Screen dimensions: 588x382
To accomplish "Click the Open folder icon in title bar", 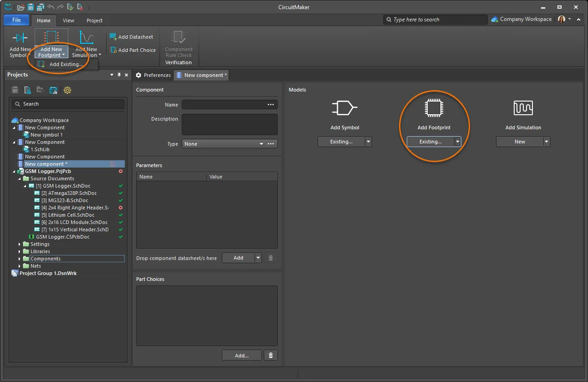I will pyautogui.click(x=20, y=7).
